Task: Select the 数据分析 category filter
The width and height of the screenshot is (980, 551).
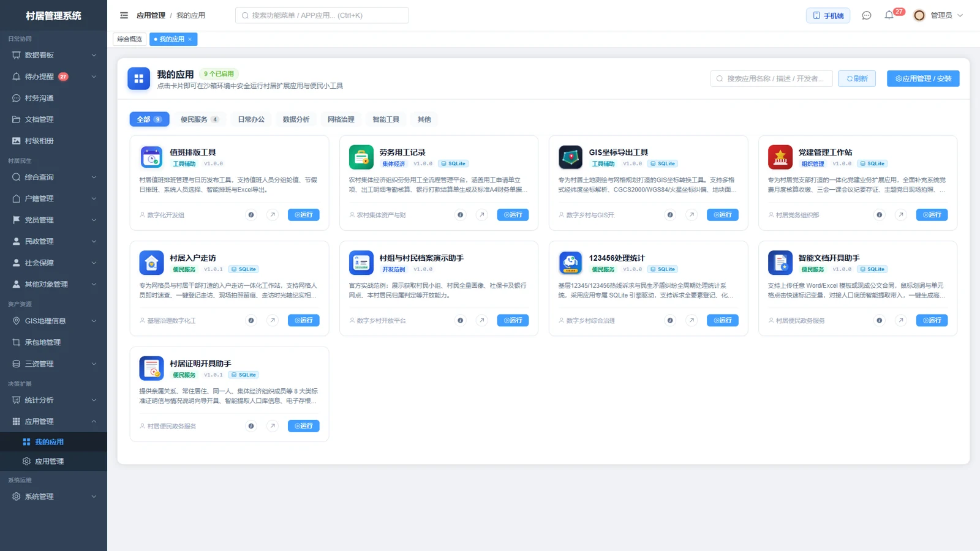Action: tap(296, 119)
